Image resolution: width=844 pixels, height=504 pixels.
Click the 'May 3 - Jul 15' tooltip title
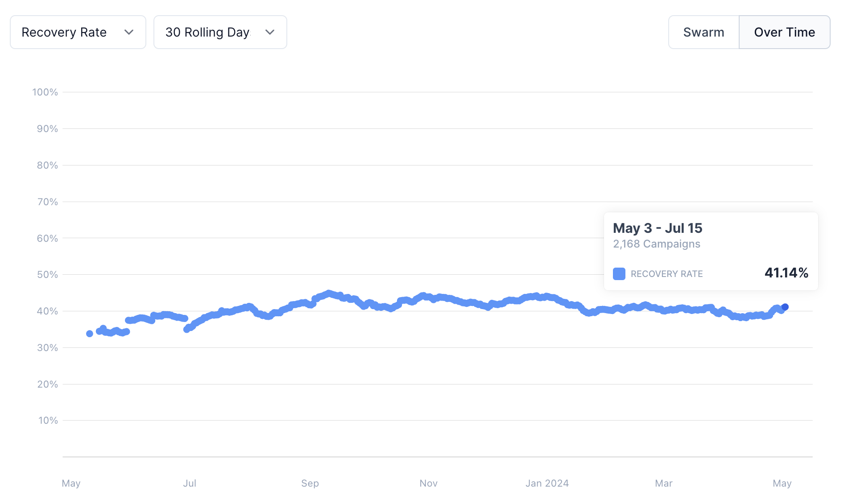658,228
